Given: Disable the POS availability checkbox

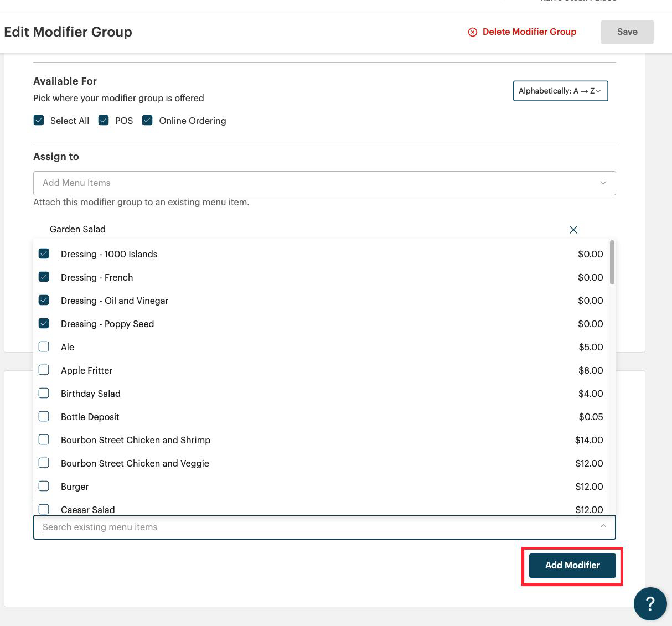Looking at the screenshot, I should point(104,120).
